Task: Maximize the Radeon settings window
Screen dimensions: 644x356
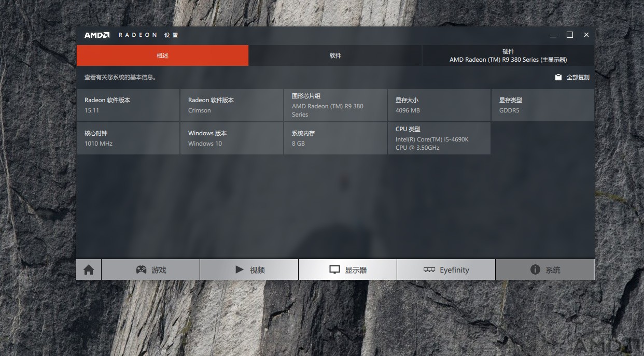Action: pyautogui.click(x=570, y=35)
